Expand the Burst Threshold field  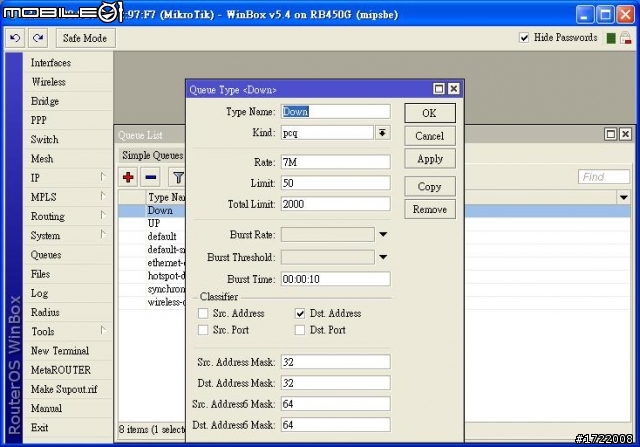(x=383, y=257)
